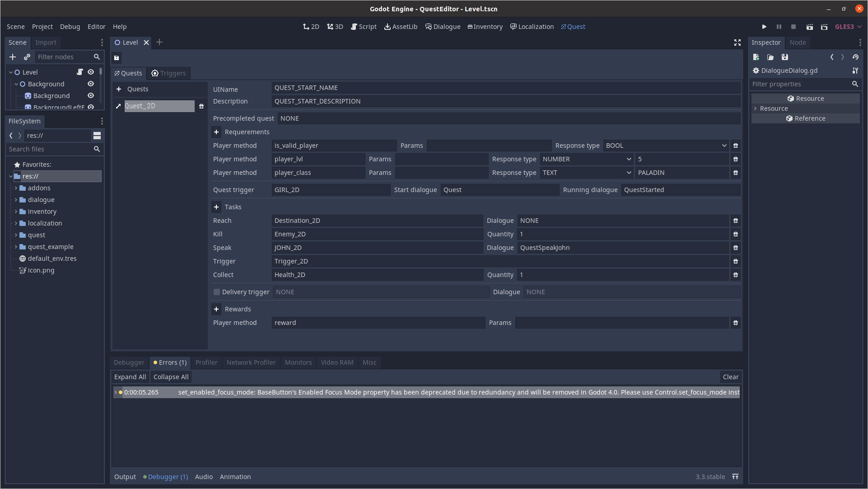868x489 pixels.
Task: Play the project with the run button
Action: [764, 27]
